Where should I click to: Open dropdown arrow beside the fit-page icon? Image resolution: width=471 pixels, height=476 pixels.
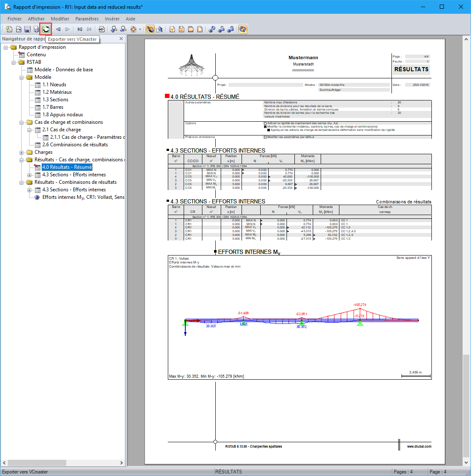[x=140, y=30]
